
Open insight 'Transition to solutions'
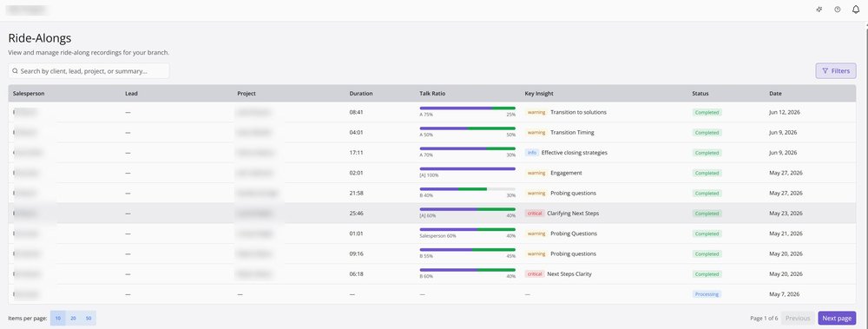pos(578,113)
